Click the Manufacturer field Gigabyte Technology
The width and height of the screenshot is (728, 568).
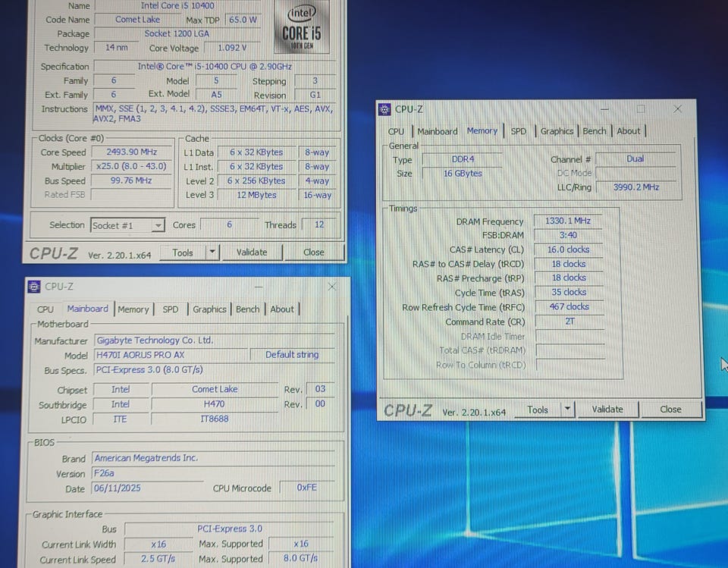(x=214, y=340)
